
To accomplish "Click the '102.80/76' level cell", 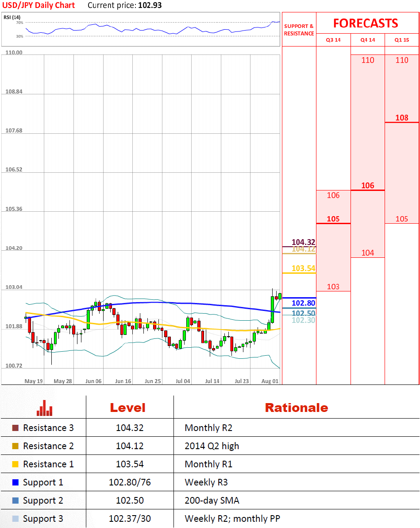I will point(130,482).
